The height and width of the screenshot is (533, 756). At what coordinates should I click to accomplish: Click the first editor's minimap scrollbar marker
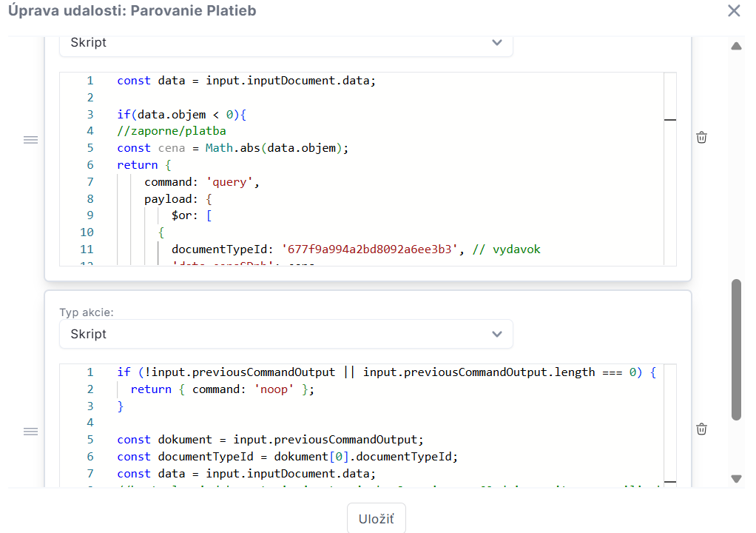point(670,120)
